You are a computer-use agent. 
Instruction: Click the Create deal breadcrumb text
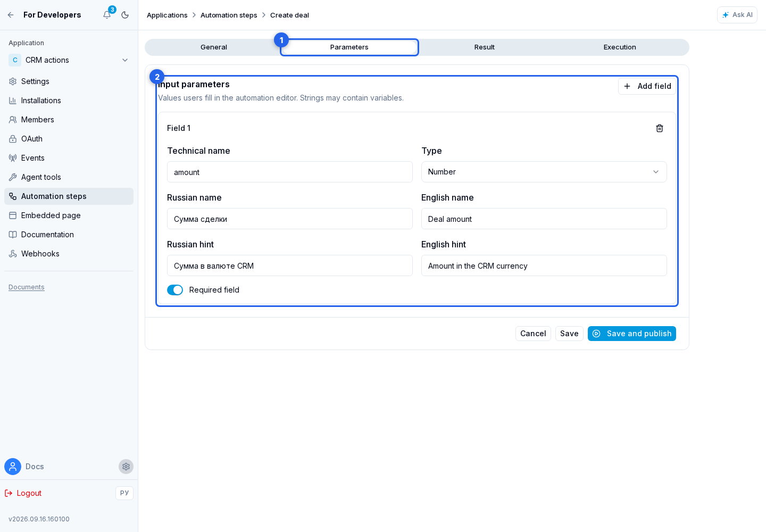pos(289,15)
